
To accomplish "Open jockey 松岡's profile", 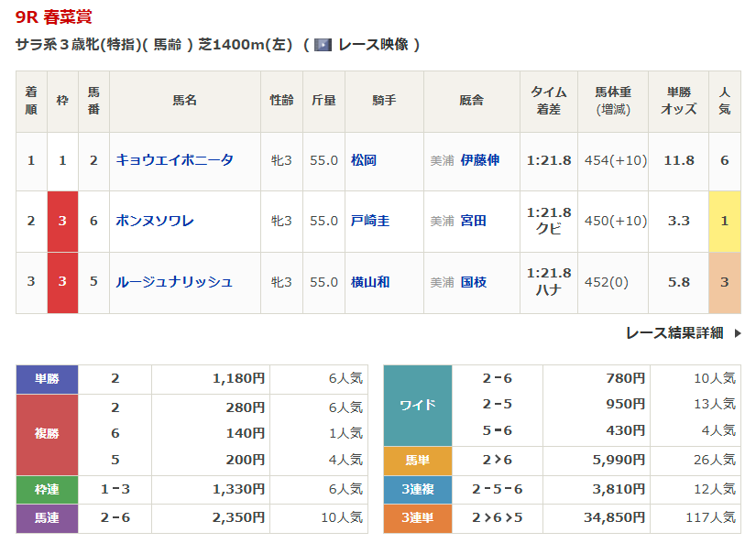I will 364,160.
